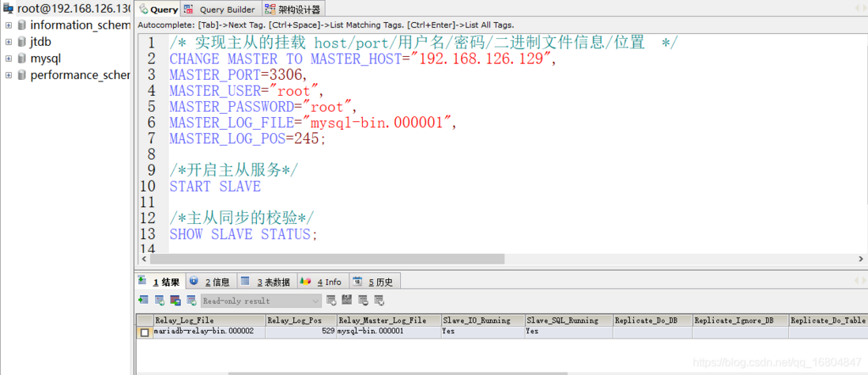Click the 开启主从服务 comment line
This screenshot has height=375, width=868.
233,171
